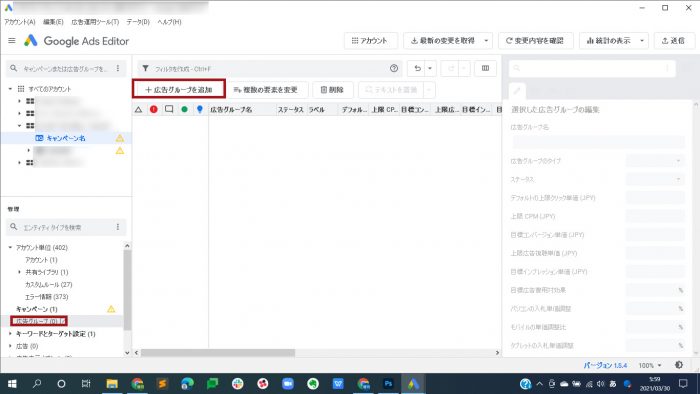Open the undo history dropdown arrow

click(x=430, y=68)
